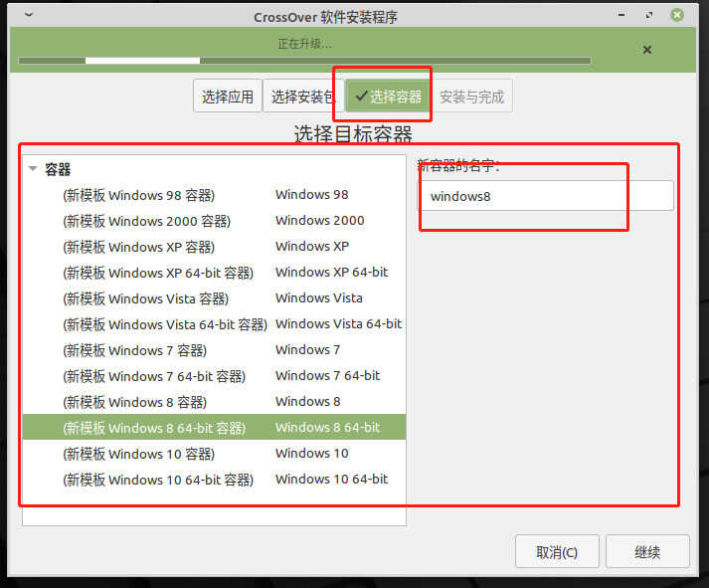Image resolution: width=709 pixels, height=588 pixels.
Task: Select the 新模板 Windows 10 容器 row
Action: coord(214,454)
